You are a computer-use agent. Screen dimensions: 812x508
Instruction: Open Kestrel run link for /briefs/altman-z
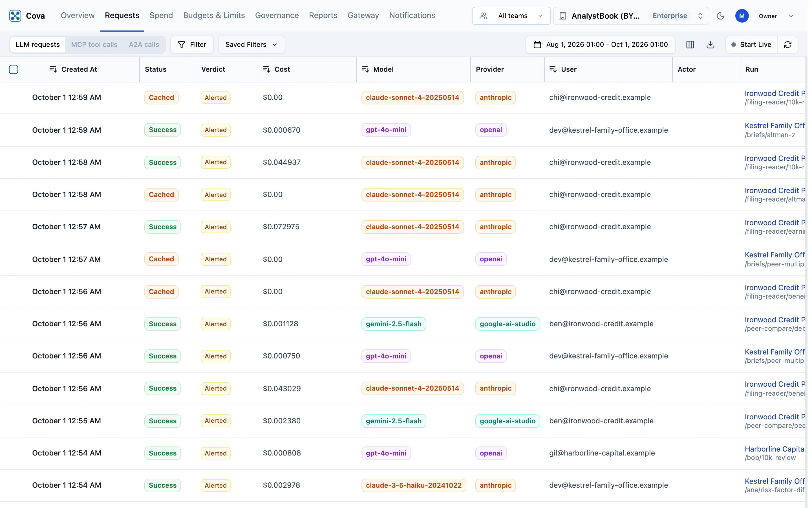[775, 126]
